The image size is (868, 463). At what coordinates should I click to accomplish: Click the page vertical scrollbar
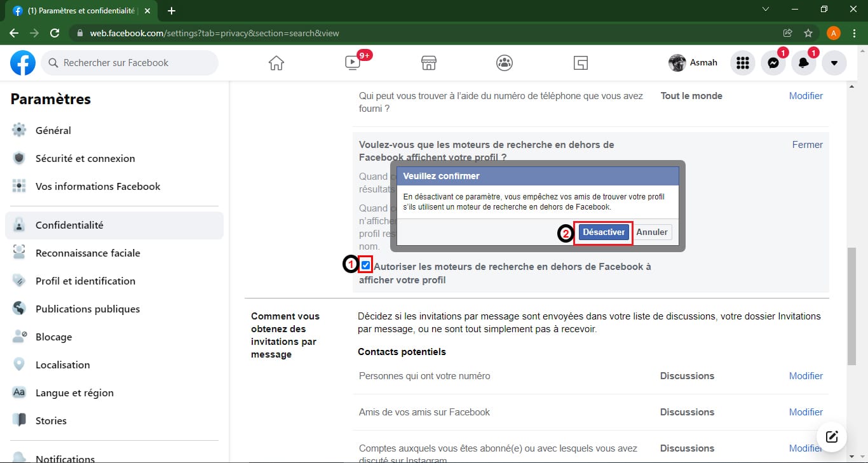coord(851,306)
